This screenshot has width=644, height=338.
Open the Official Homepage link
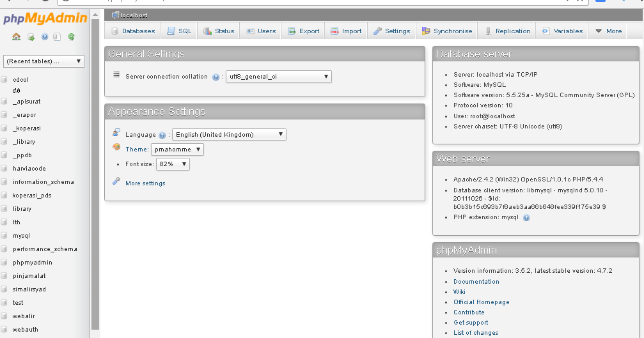coord(482,302)
